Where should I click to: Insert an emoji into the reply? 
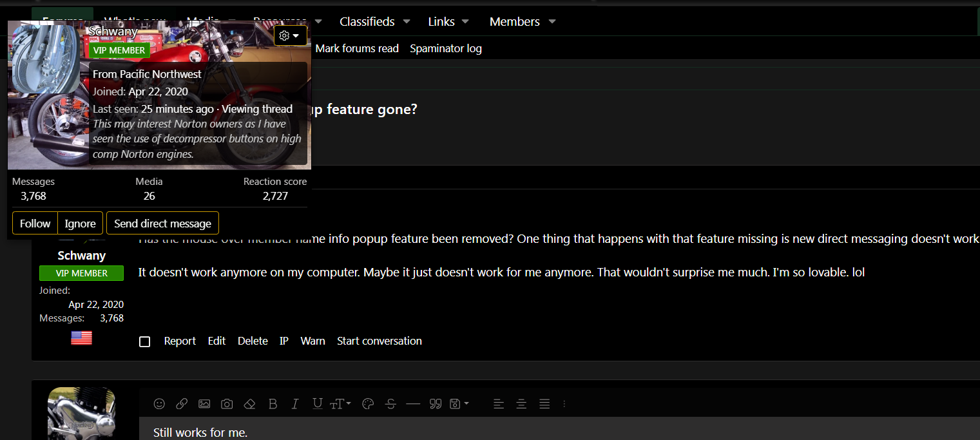pyautogui.click(x=159, y=404)
